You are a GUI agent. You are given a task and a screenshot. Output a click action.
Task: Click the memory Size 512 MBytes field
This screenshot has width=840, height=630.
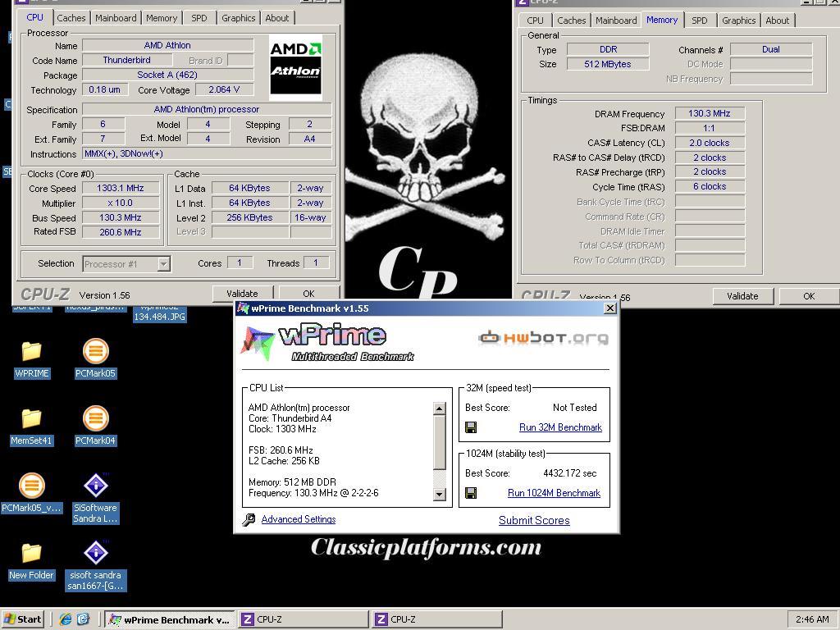click(x=608, y=64)
